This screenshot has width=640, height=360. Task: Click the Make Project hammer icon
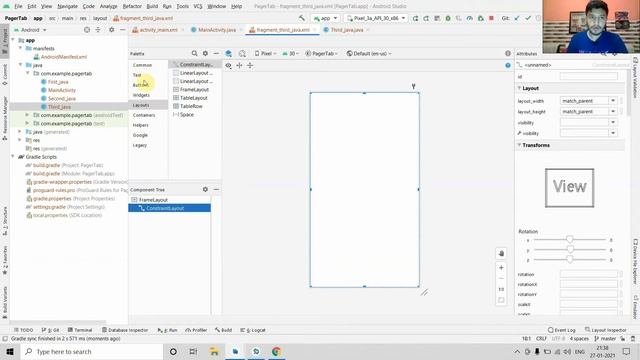[x=301, y=18]
